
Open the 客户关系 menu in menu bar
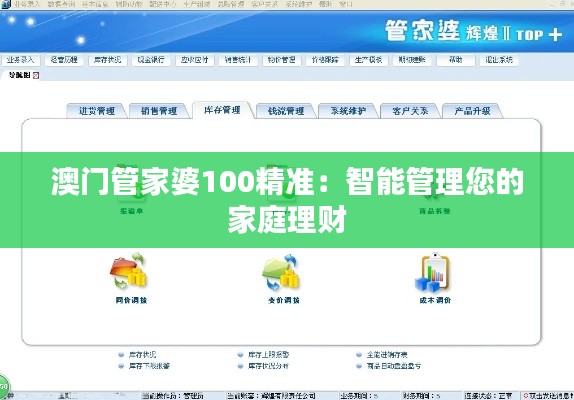264,4
